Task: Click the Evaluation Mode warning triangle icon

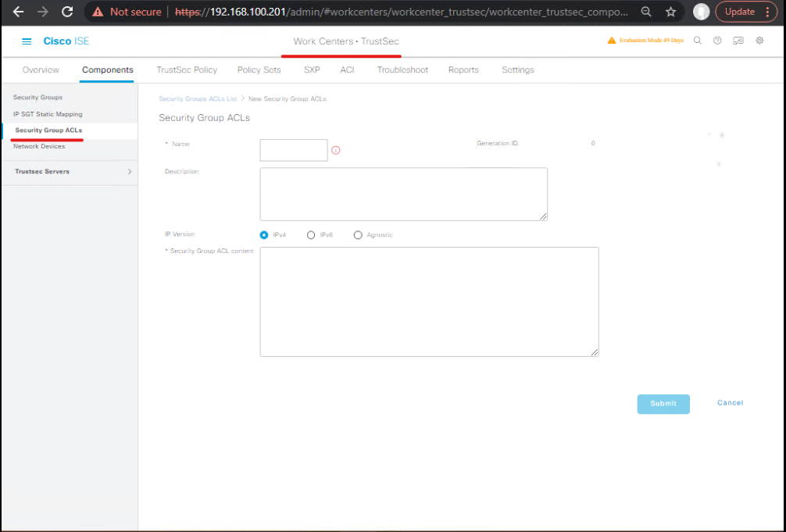Action: click(612, 41)
